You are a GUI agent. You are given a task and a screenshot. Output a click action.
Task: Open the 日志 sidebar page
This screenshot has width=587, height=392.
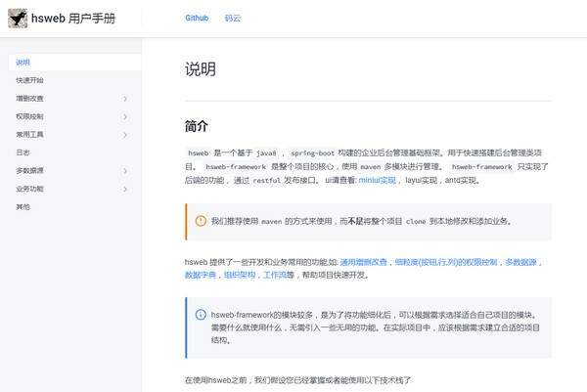23,152
